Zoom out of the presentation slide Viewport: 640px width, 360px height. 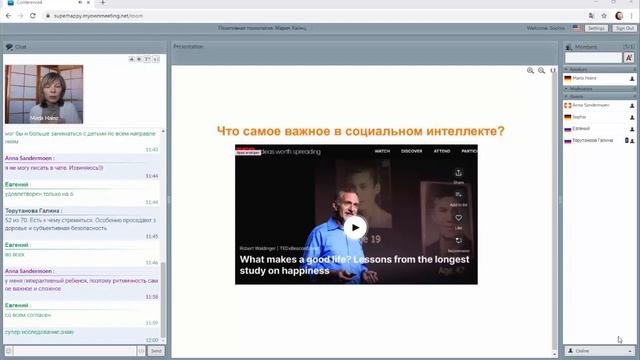click(x=541, y=71)
